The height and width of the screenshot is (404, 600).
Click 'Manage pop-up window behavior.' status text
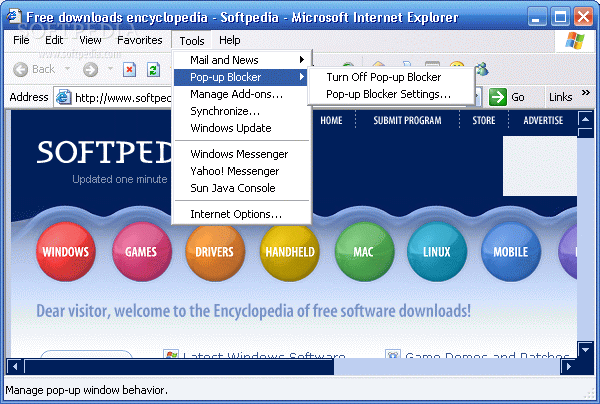(x=86, y=390)
